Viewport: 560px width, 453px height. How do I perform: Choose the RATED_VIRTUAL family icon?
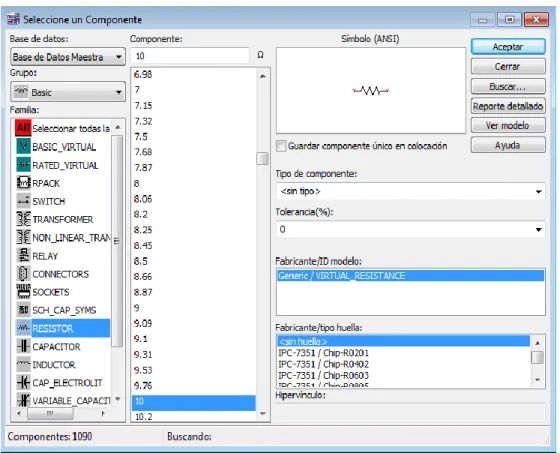coord(24,165)
